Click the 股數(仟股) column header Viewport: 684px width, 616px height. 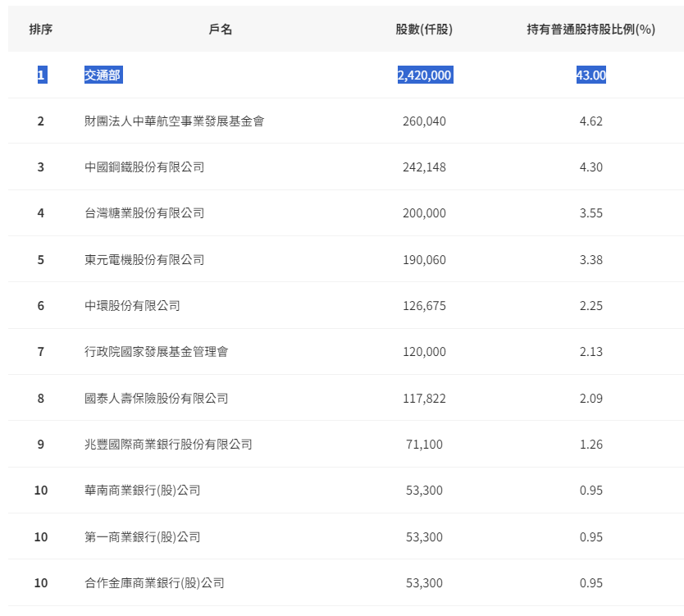coord(424,30)
